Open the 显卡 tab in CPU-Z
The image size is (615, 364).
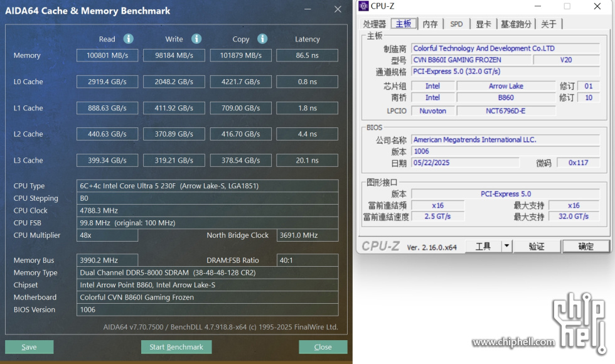click(x=483, y=24)
